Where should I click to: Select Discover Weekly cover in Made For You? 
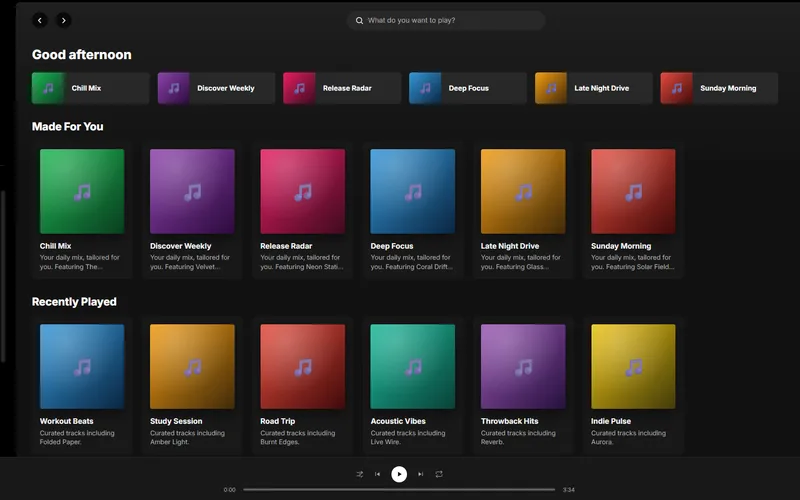point(192,191)
